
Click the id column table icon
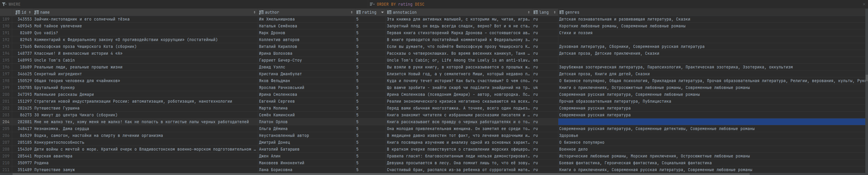click(18, 12)
